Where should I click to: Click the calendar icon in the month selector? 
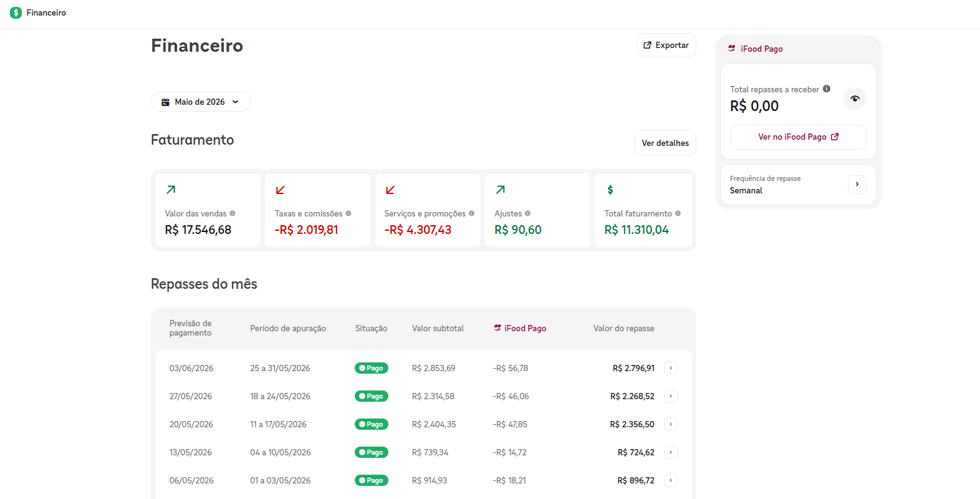tap(165, 102)
